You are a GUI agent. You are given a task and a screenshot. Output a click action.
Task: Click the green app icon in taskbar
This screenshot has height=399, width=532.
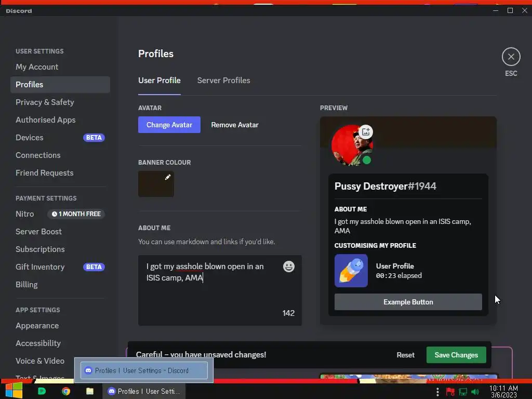pyautogui.click(x=42, y=391)
